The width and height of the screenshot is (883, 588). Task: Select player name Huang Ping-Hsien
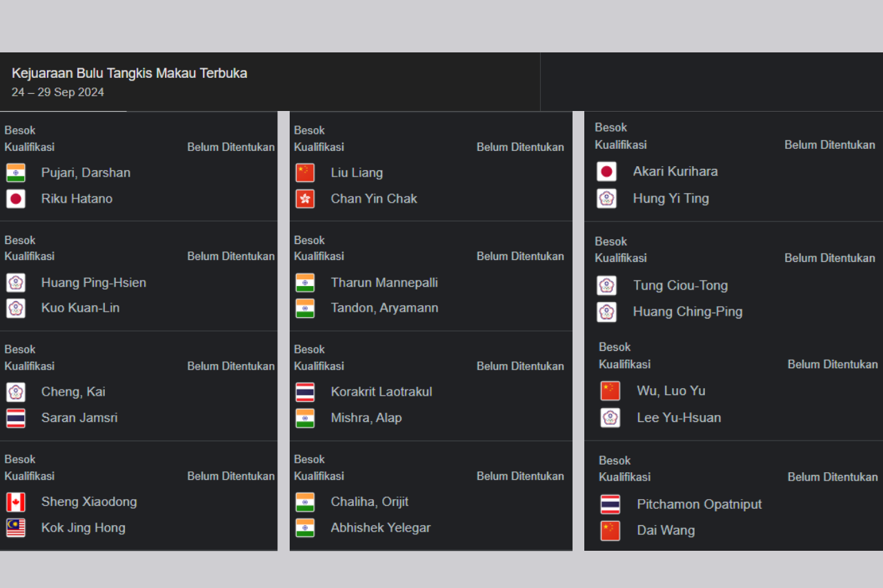94,283
